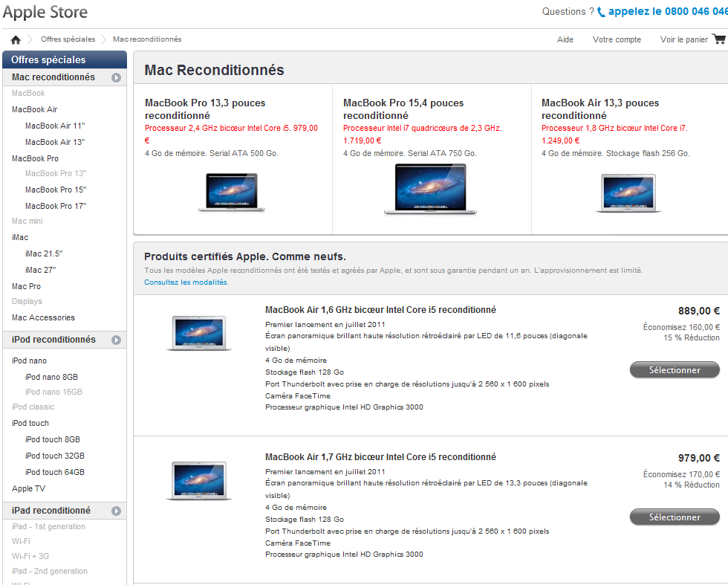
Task: Open MacBook Air 1,6 GHz product title
Action: (380, 310)
